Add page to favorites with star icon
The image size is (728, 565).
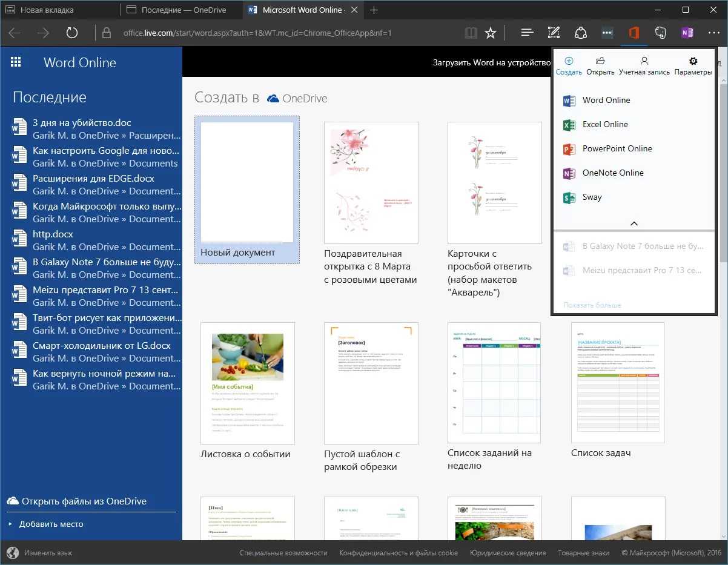click(x=491, y=33)
